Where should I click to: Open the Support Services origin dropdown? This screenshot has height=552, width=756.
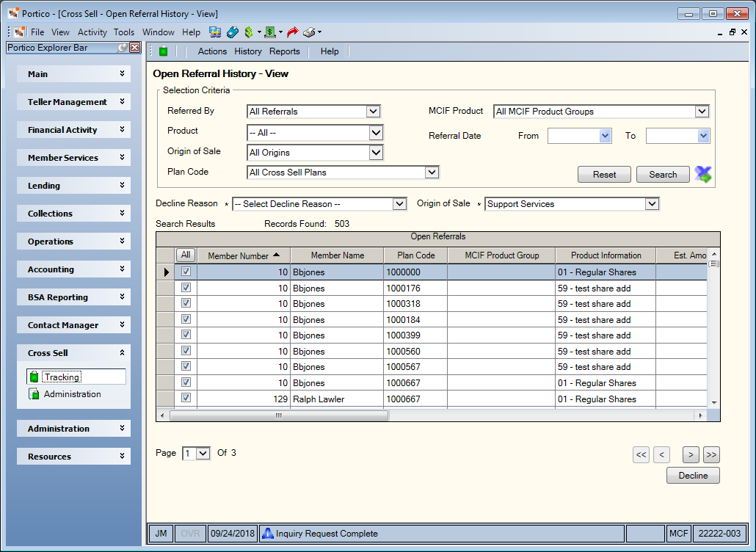point(652,204)
